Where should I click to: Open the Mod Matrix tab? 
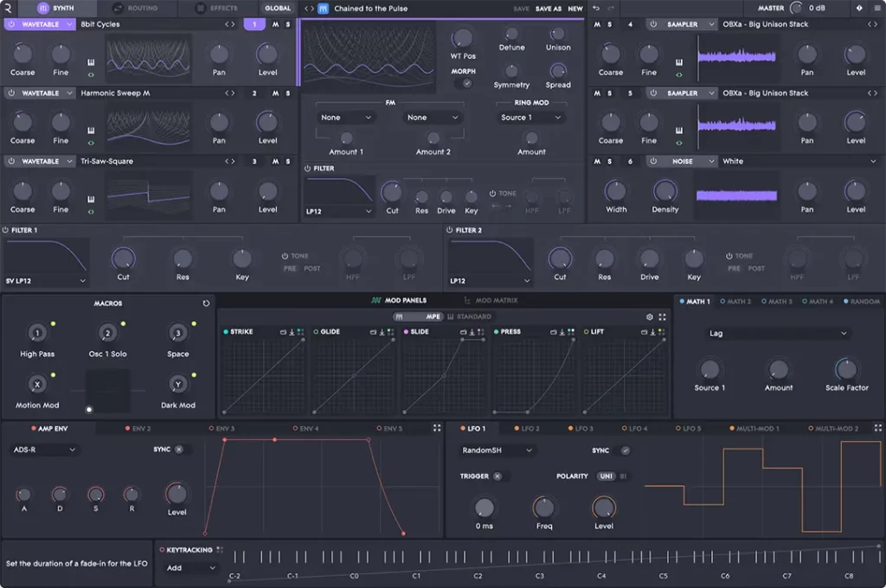coord(491,301)
